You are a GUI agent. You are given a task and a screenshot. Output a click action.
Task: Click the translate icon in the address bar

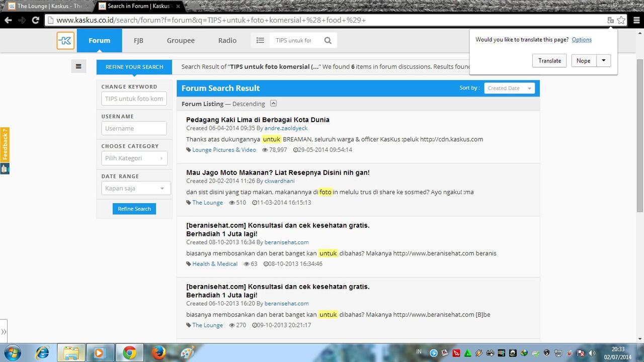tap(610, 20)
